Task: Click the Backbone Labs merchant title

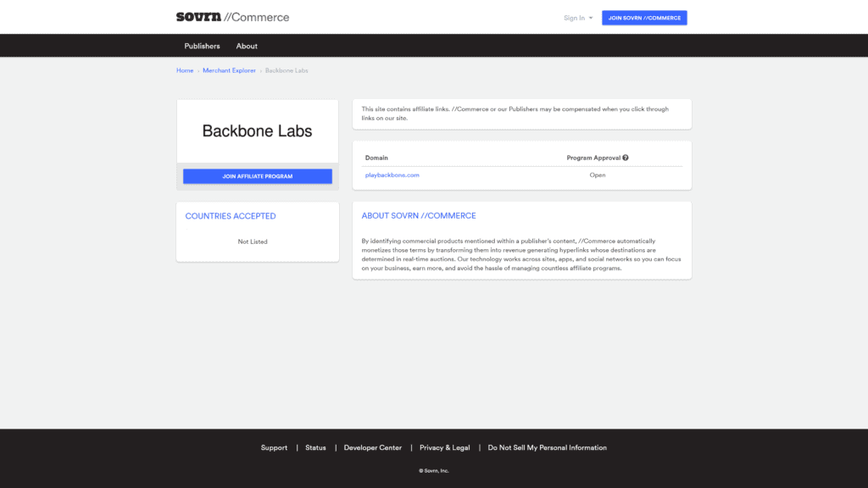Action: click(258, 131)
